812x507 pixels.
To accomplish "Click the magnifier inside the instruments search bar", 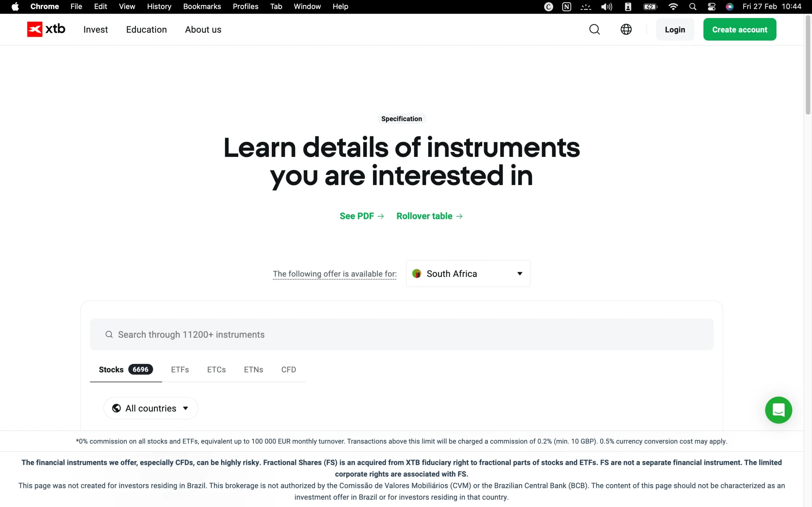I will 109,334.
